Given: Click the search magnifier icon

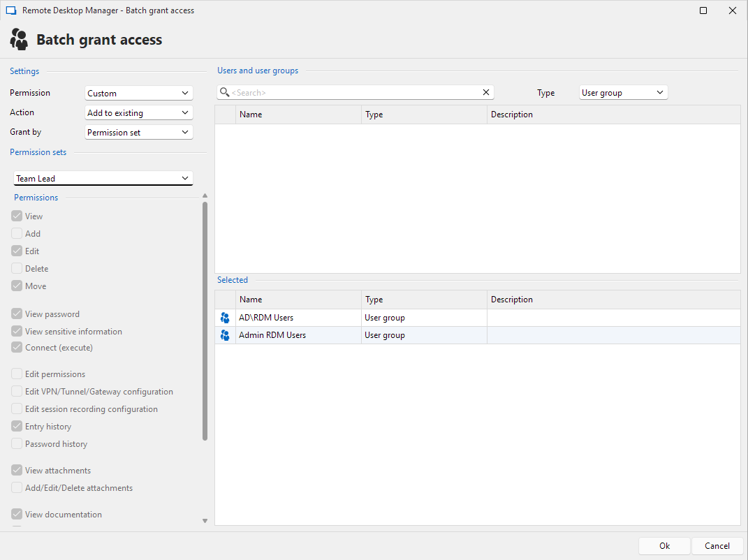Looking at the screenshot, I should click(x=224, y=92).
